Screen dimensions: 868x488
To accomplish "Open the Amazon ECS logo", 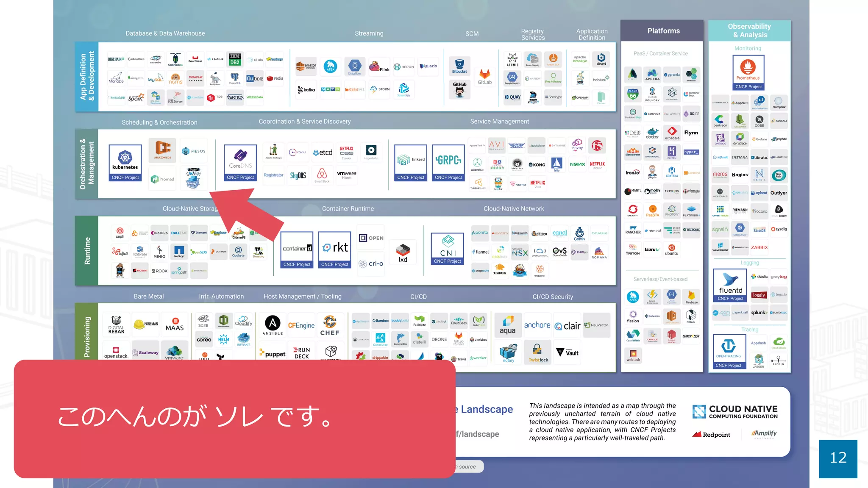I will (163, 150).
